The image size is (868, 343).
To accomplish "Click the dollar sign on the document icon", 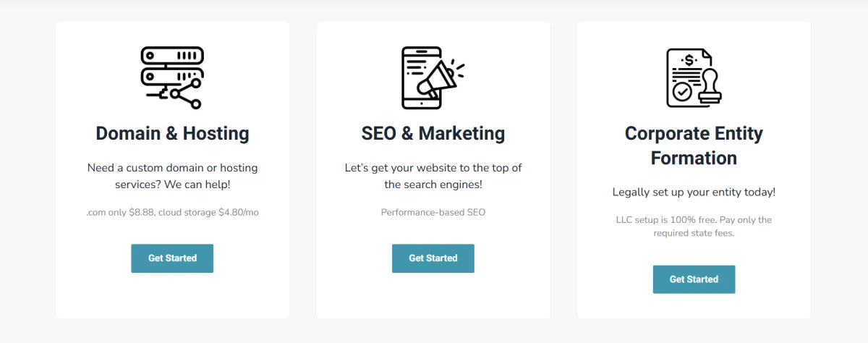I will tap(689, 61).
